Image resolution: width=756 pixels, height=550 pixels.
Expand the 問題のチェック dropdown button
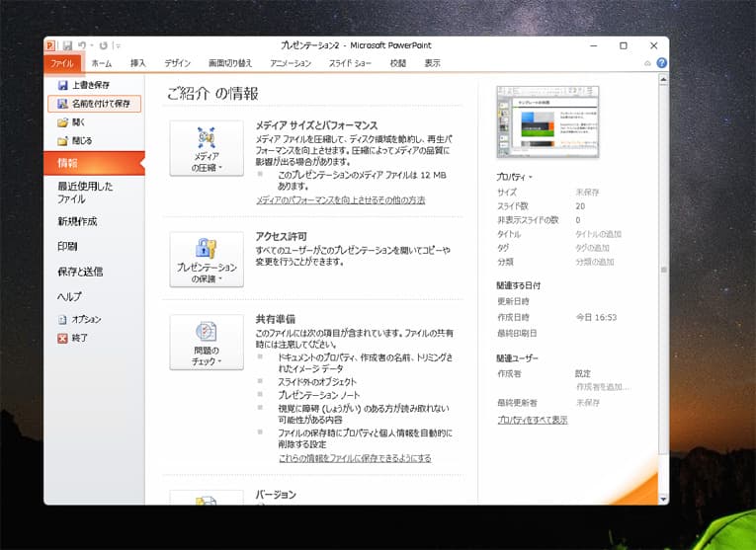[x=207, y=342]
